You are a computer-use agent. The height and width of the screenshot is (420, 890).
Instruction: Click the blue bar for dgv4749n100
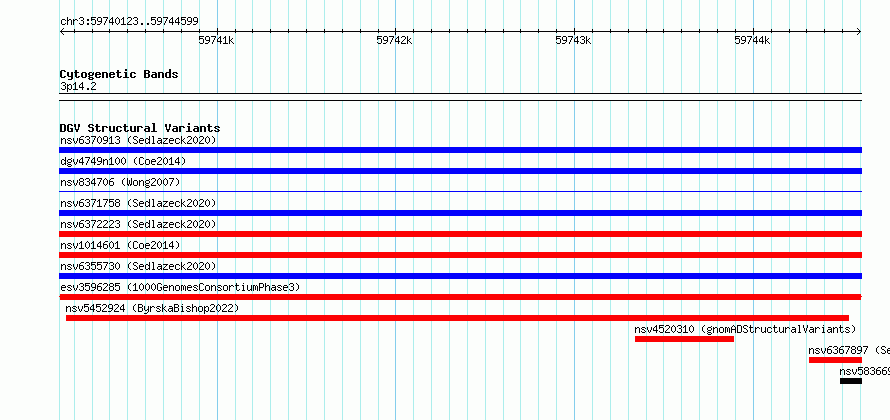pos(460,171)
